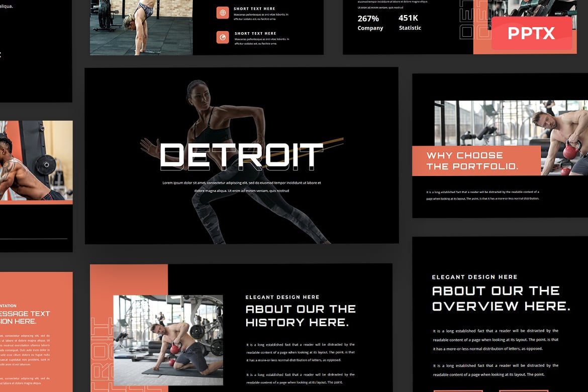Click the About Our The Overview Here heading
588x392 pixels.
501,298
